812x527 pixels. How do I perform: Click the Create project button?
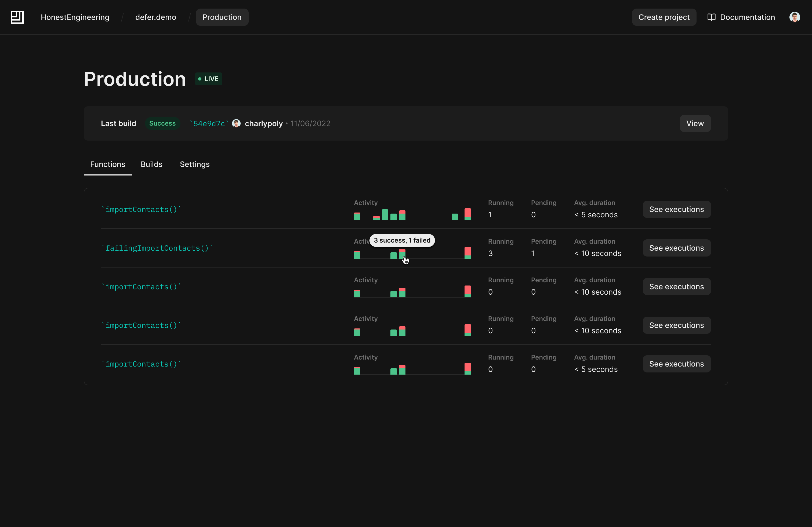click(664, 17)
